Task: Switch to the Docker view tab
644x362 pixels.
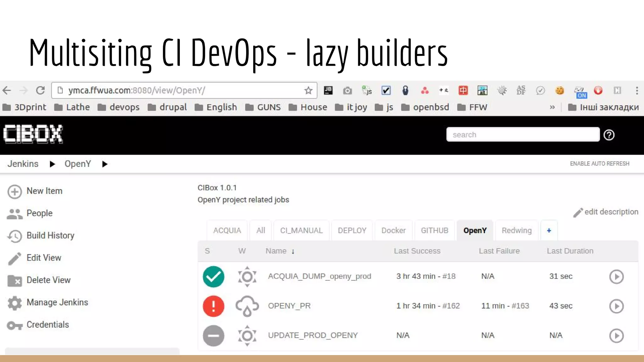Action: pos(393,231)
